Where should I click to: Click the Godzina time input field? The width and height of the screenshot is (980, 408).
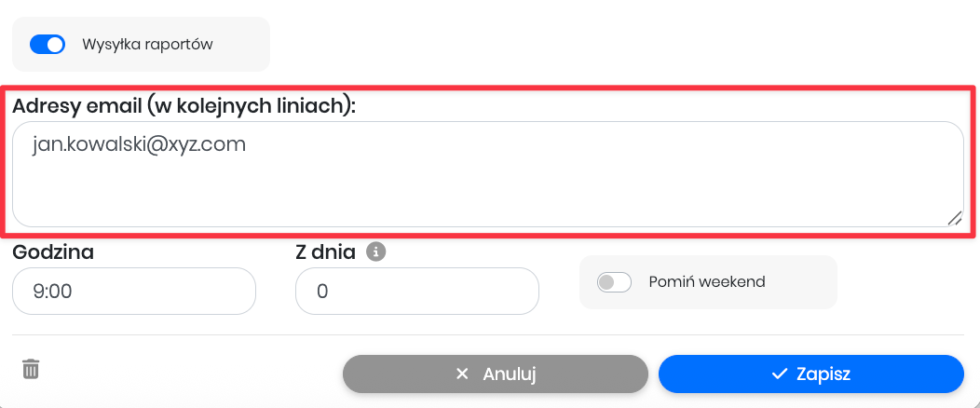click(133, 292)
